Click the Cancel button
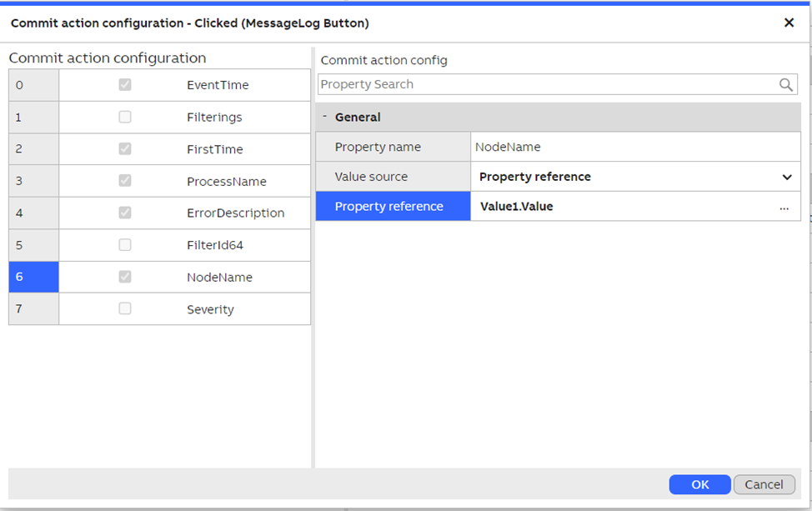The image size is (812, 511). coord(764,484)
